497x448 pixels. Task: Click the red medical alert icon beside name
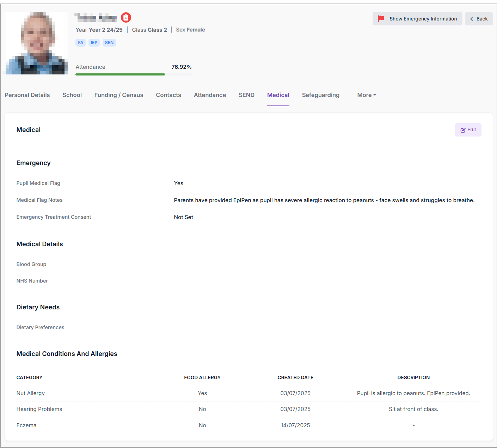click(126, 17)
